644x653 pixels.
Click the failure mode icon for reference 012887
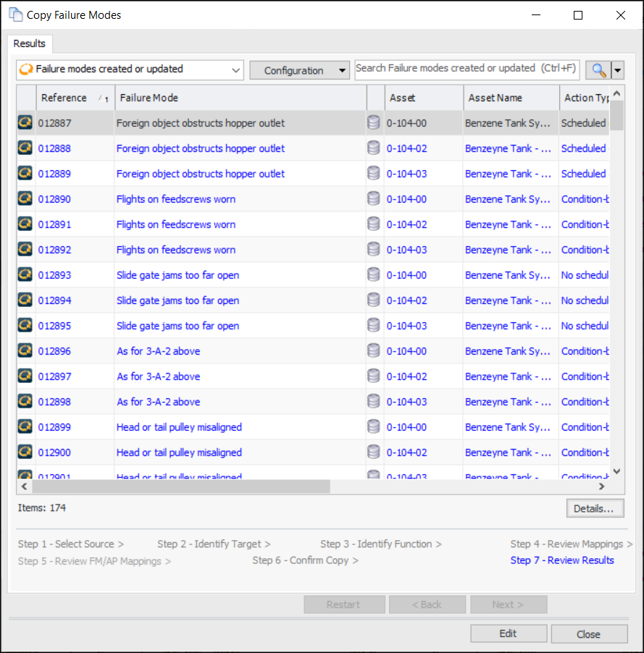point(25,123)
